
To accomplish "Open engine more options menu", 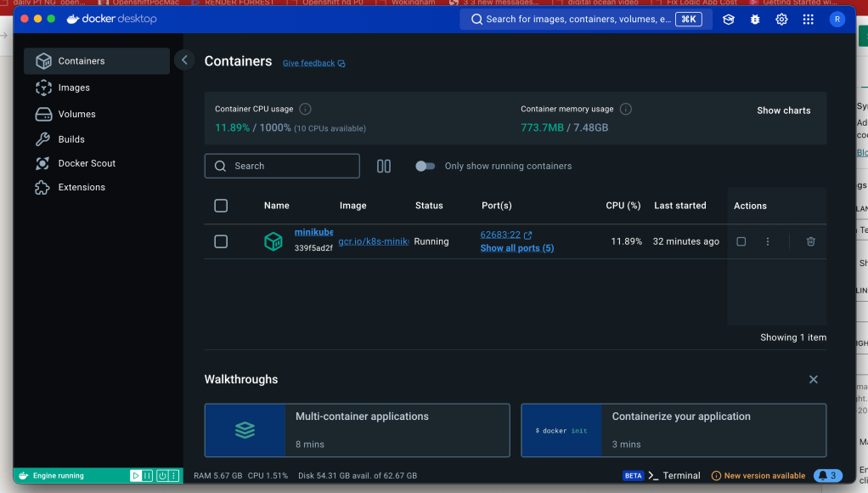I will [173, 476].
